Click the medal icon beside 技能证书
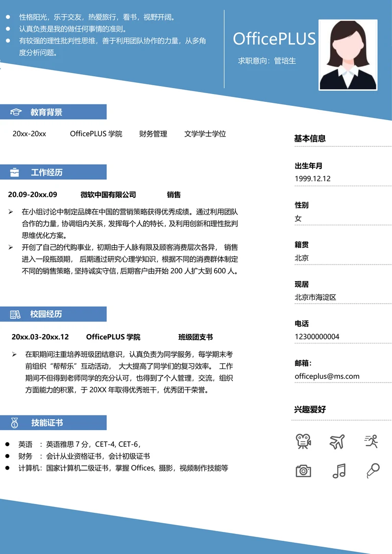Viewport: 392px width, 554px height. (x=15, y=423)
